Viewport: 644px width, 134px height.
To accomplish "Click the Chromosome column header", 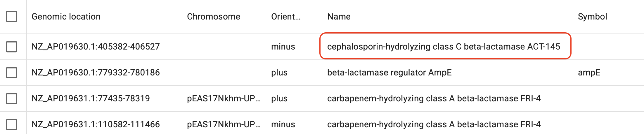I will tap(214, 17).
